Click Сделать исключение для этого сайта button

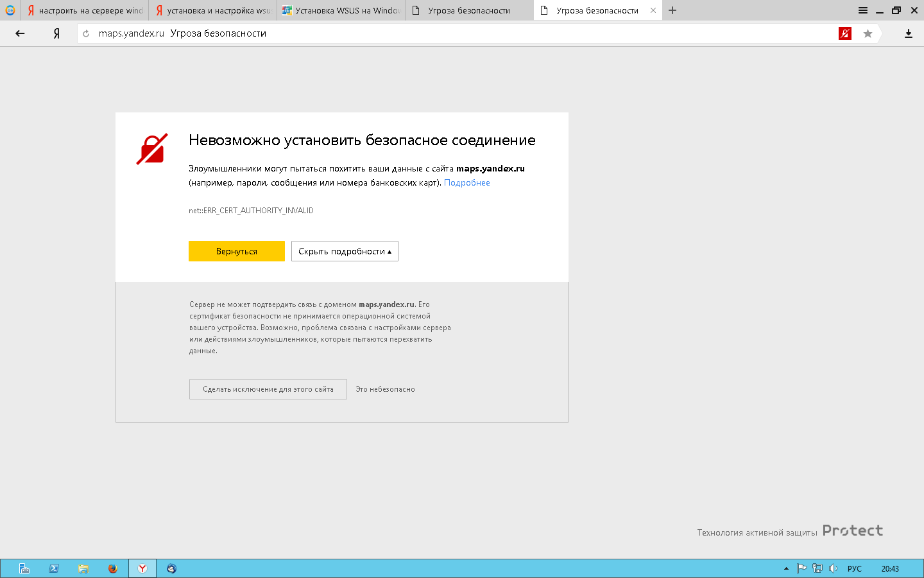(x=268, y=389)
